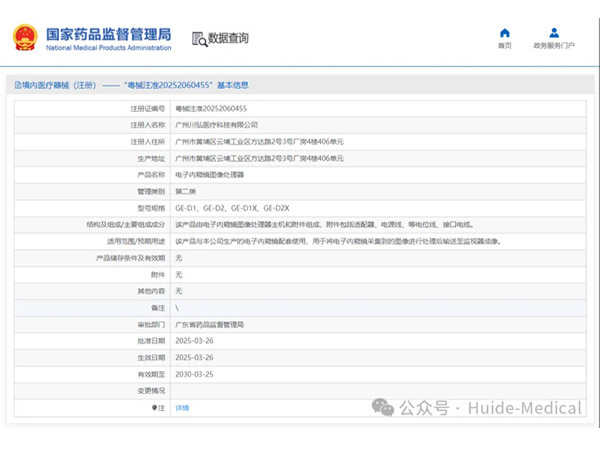The image size is (600, 450).
Task: Click registrant name 广州川弘医疗科技有限公司
Action: coord(216,125)
